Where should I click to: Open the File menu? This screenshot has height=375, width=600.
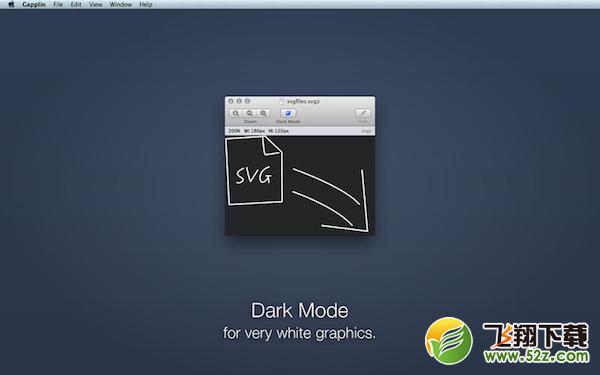click(58, 5)
